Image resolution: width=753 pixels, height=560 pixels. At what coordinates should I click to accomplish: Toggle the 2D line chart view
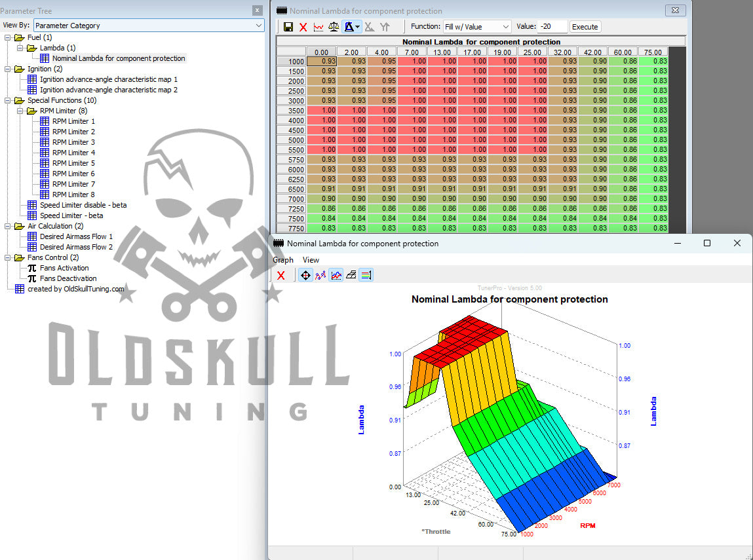click(x=336, y=276)
